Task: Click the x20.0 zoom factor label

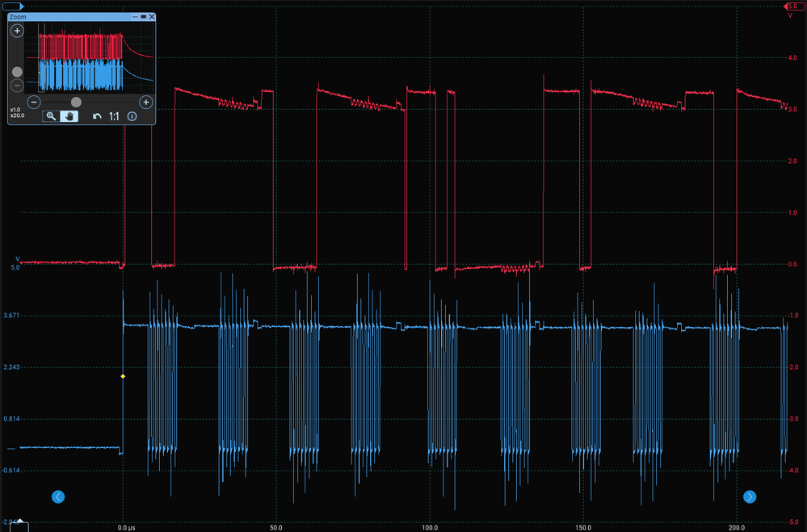Action: [x=17, y=115]
